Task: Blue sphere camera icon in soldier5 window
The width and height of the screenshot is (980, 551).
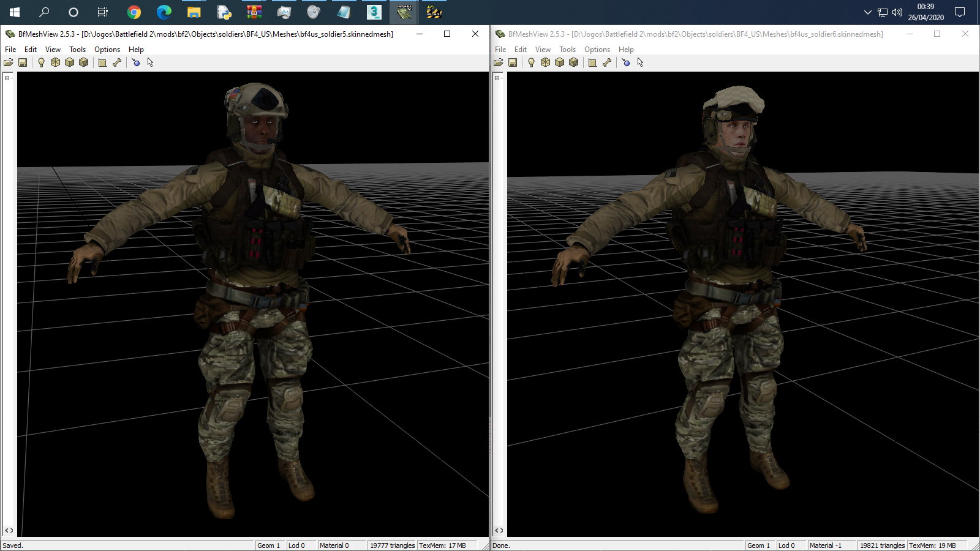Action: pos(136,62)
